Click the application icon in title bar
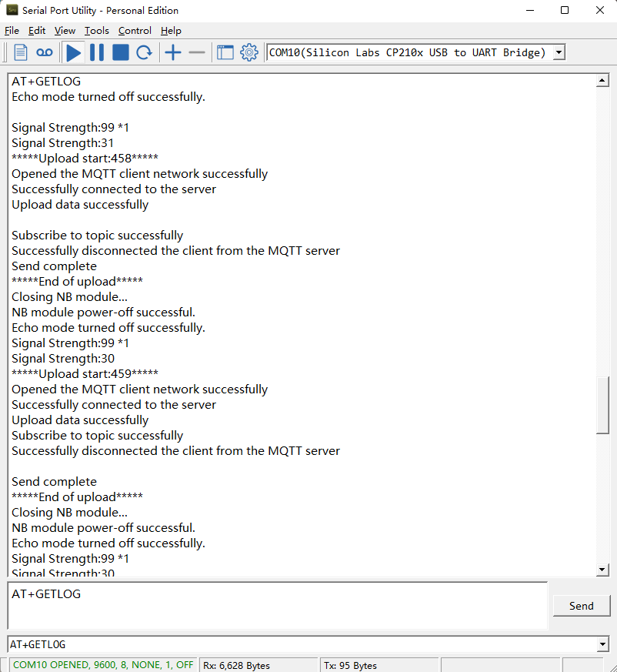 [x=12, y=10]
